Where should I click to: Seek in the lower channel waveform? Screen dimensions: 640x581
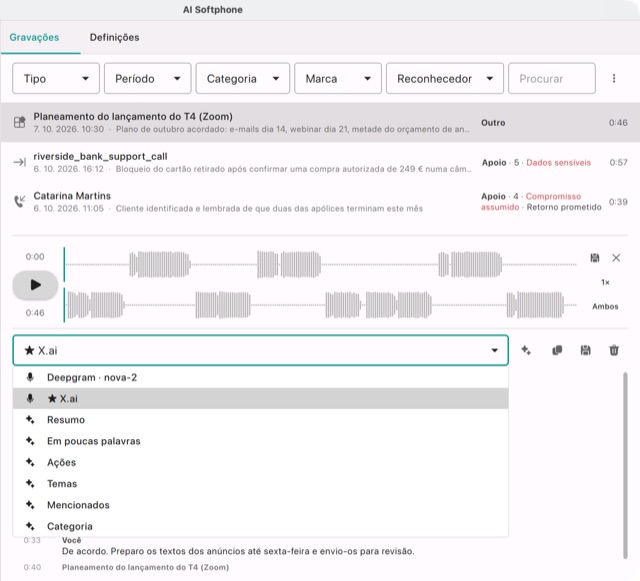(320, 305)
